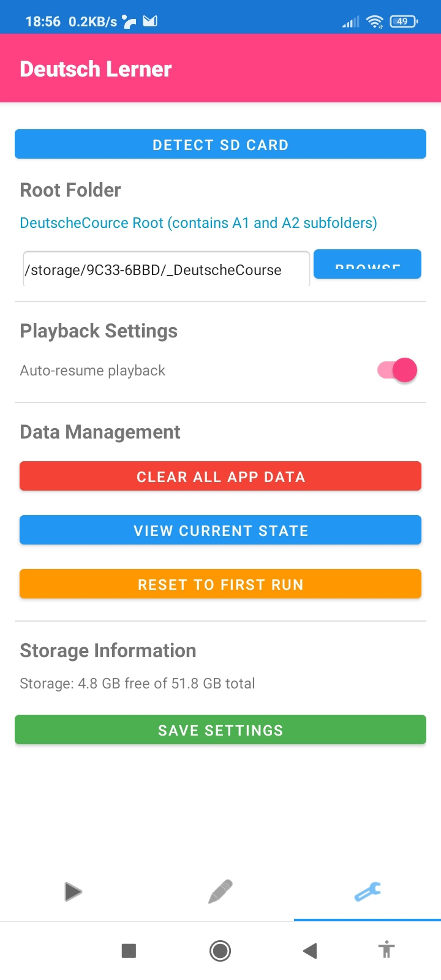Tap the Android back arrow
The width and height of the screenshot is (441, 980).
(x=310, y=951)
